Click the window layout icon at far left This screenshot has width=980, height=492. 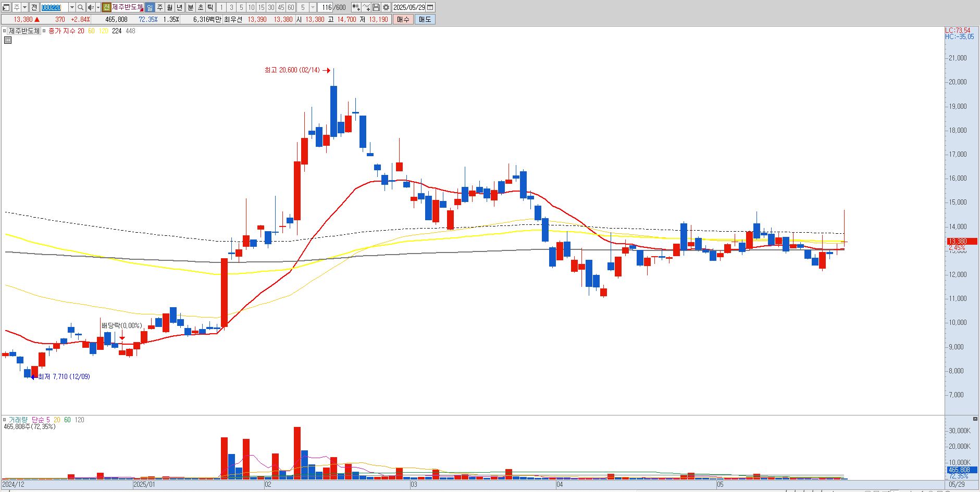coord(6,7)
